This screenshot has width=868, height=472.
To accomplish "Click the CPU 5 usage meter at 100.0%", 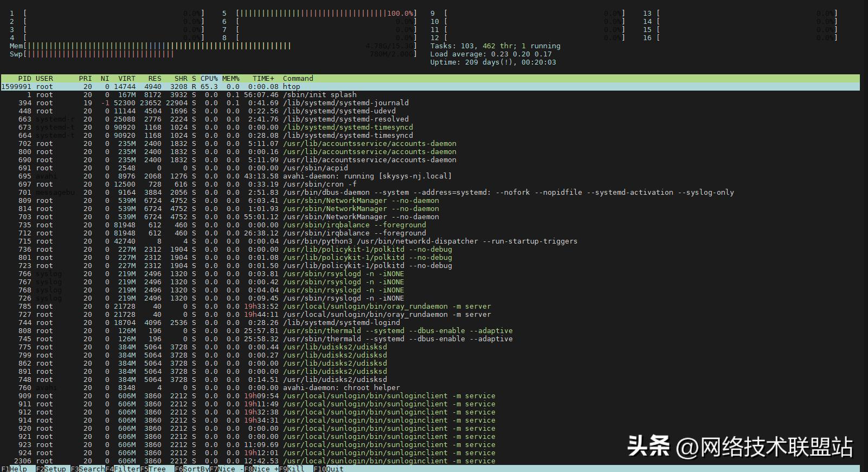I will click(319, 14).
